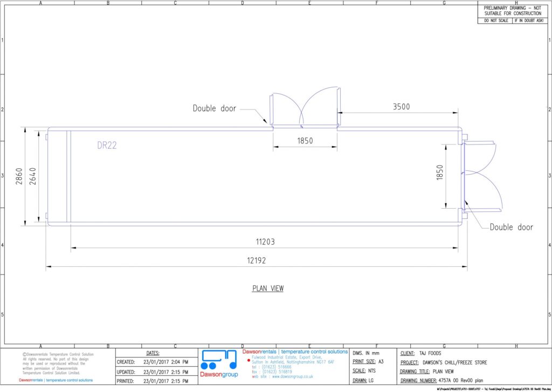Click the Dawsongroup logo in the title block
Screen dimensions: 552x392
coord(219,365)
